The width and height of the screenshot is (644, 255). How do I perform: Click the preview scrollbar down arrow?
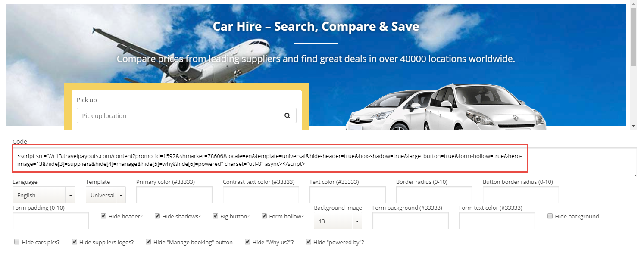[633, 126]
